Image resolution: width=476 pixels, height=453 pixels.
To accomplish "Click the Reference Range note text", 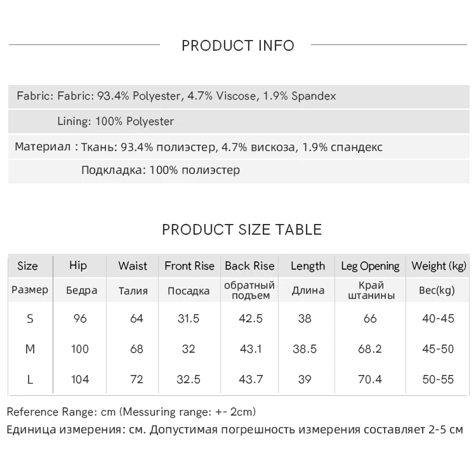I will coord(131,412).
